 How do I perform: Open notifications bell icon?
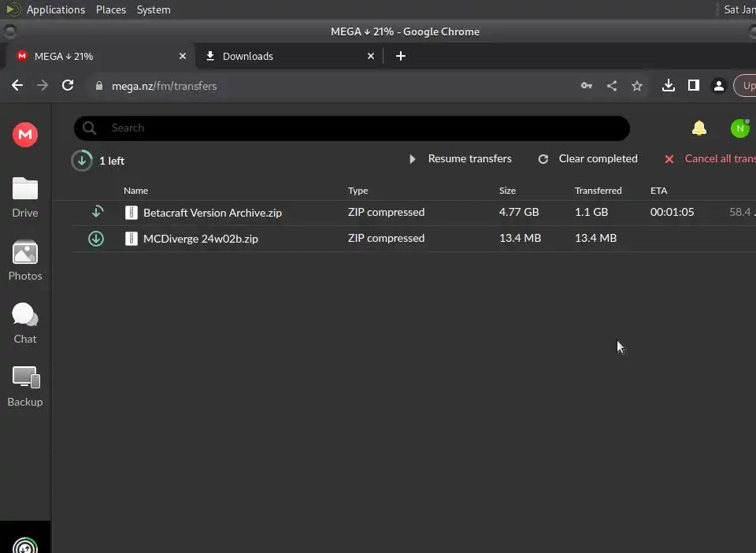[699, 128]
